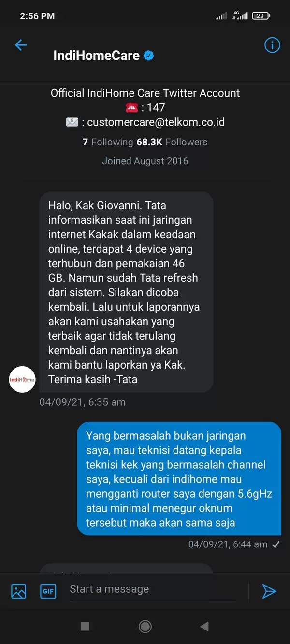Tap the recent apps square button
The image size is (290, 644).
[85, 627]
